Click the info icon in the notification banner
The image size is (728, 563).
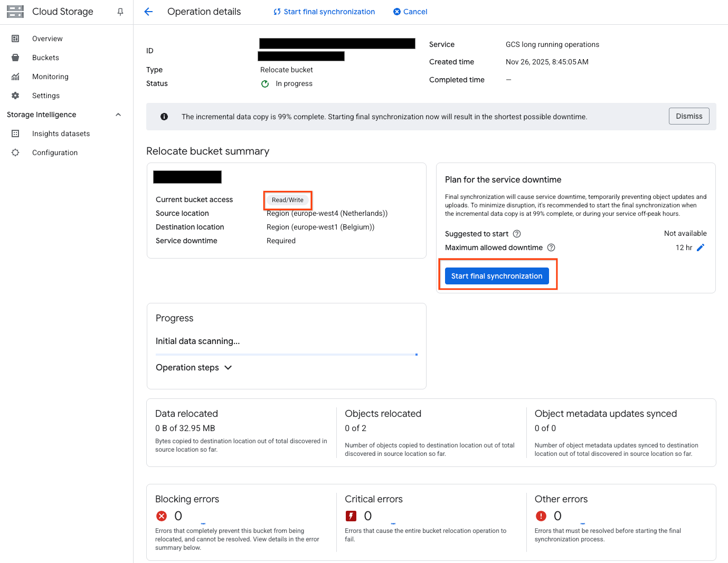coord(164,117)
